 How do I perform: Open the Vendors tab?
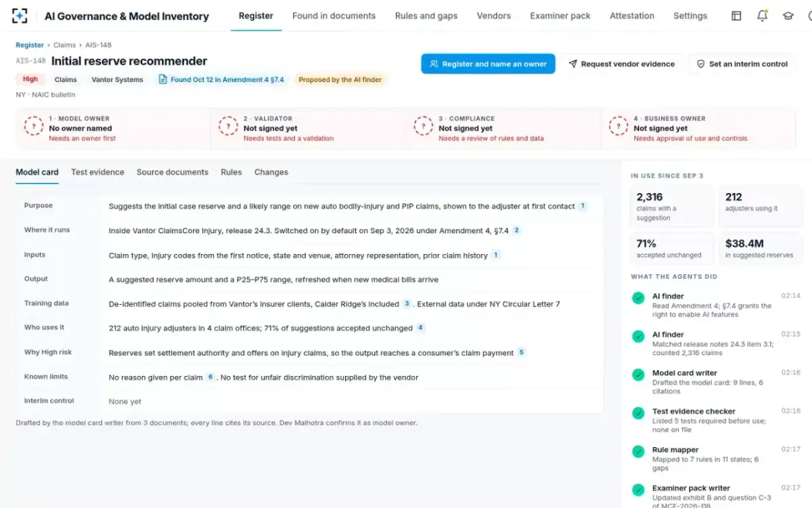coord(494,16)
